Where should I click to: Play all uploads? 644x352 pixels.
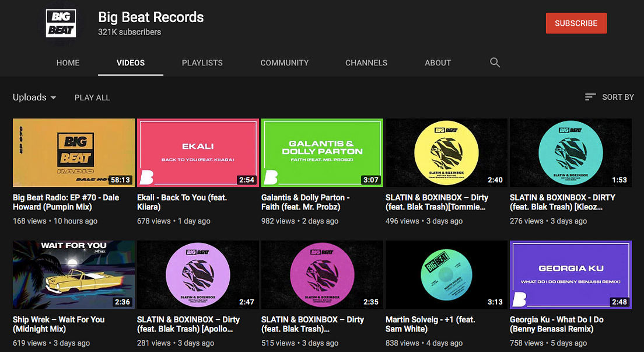pyautogui.click(x=92, y=97)
